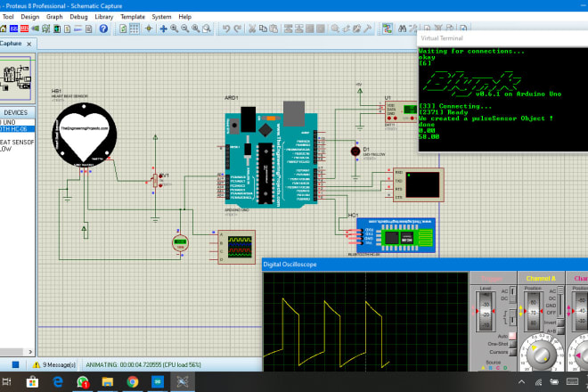Click the Set origin crosshair icon
588x392 pixels.
(149, 29)
